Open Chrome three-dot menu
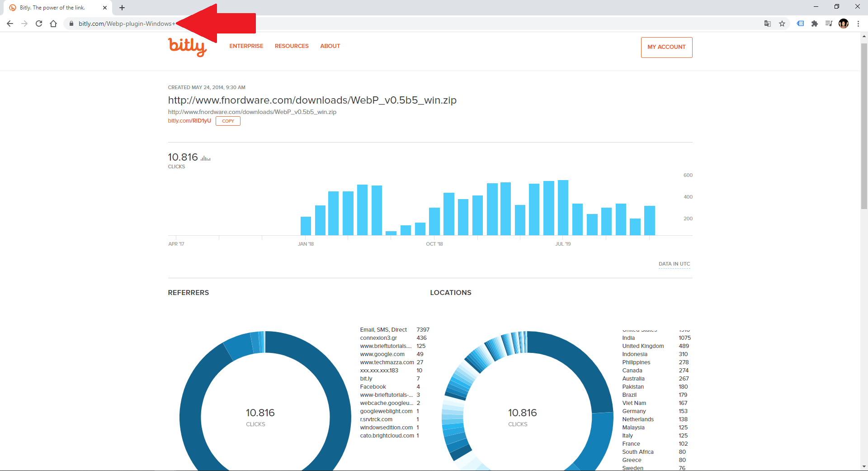This screenshot has height=471, width=868. click(858, 24)
